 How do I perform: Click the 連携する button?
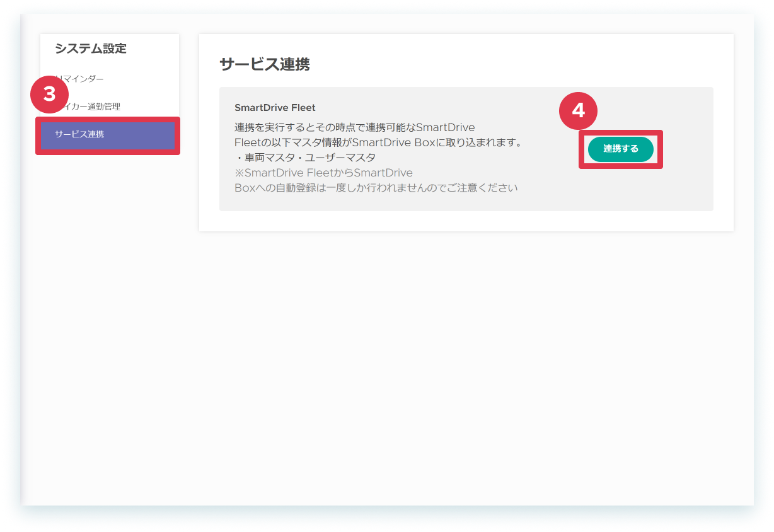point(620,149)
